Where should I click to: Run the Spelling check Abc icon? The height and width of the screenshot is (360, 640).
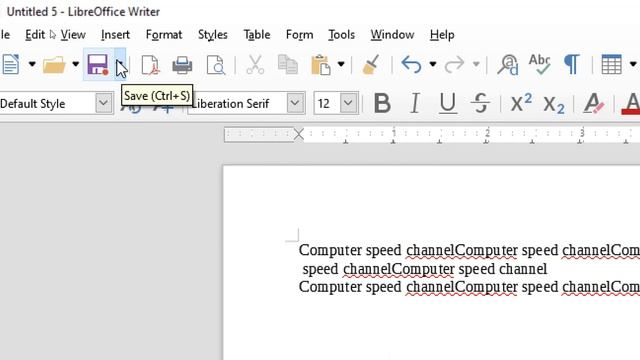[x=539, y=64]
